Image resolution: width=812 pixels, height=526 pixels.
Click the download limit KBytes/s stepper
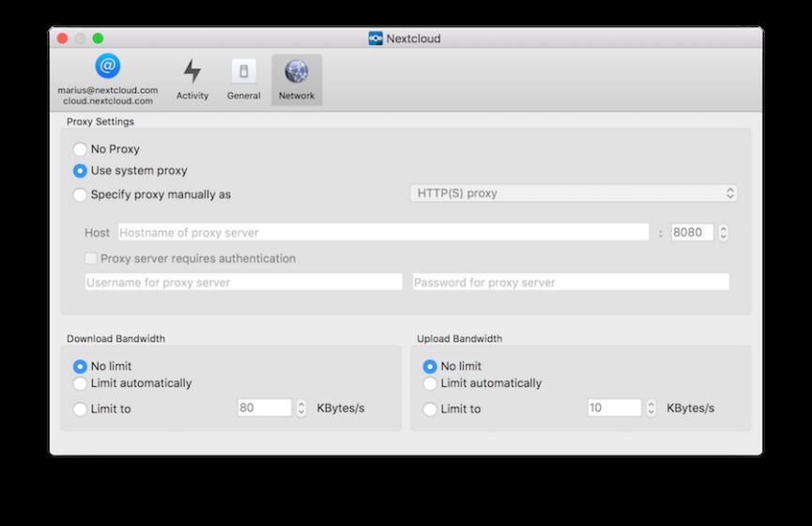[301, 409]
